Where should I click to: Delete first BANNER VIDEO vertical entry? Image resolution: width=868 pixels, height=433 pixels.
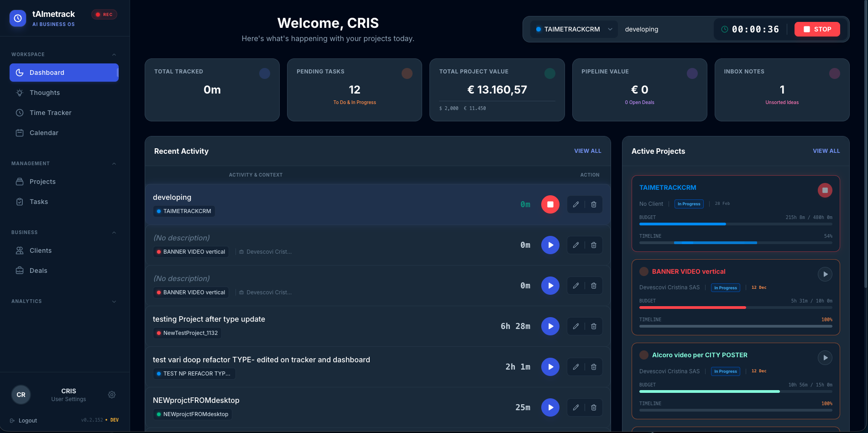(x=594, y=245)
